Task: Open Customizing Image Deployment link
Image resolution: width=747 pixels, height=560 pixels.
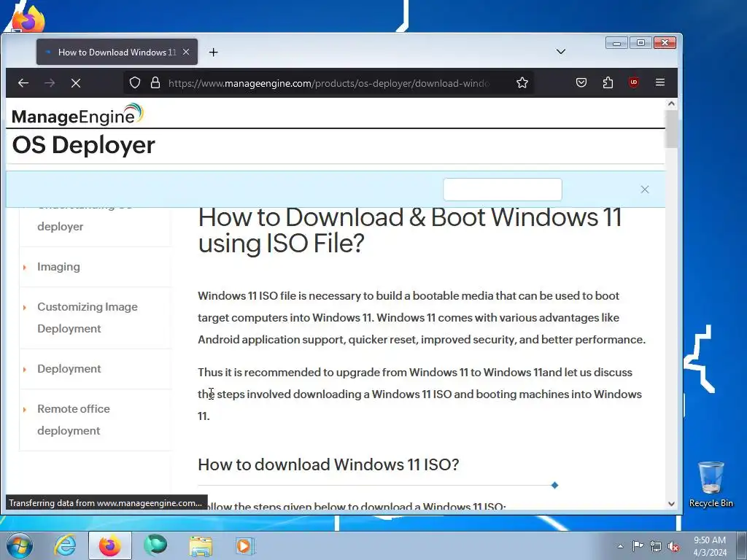Action: (88, 318)
